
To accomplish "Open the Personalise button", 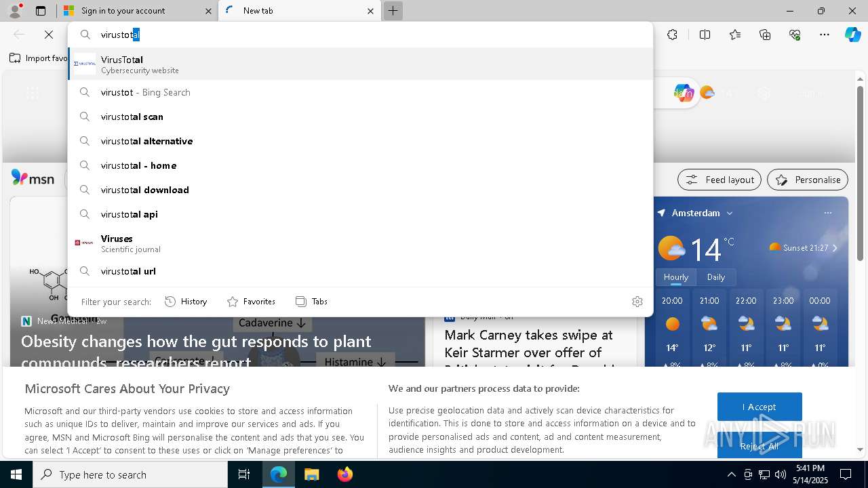I will [x=808, y=180].
